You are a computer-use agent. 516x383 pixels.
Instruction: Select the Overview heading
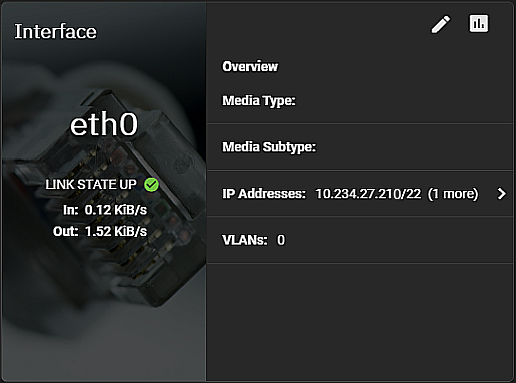point(250,66)
